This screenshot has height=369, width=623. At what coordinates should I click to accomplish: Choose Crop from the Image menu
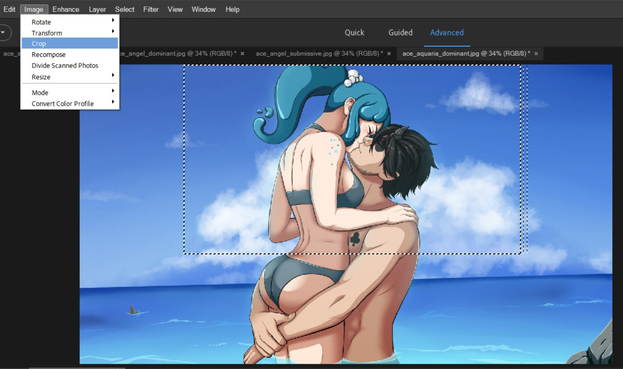(70, 43)
